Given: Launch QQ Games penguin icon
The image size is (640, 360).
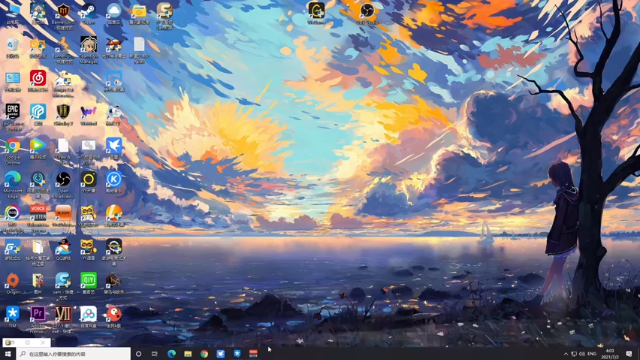Looking at the screenshot, I should point(63,249).
